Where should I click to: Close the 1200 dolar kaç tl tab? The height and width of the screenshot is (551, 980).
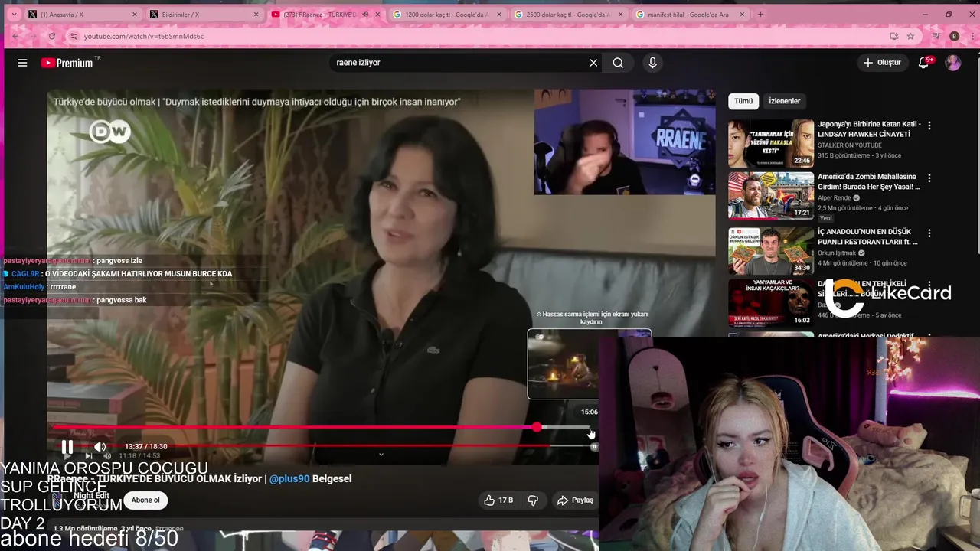499,15
